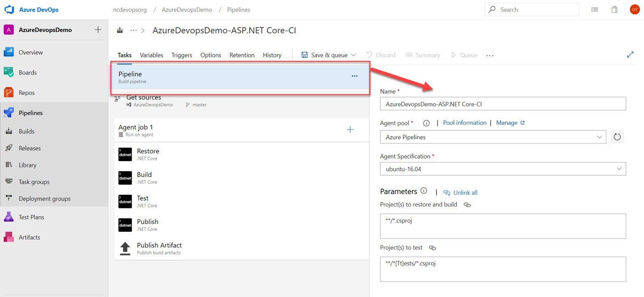644x297 pixels.
Task: Open the Pipelines sidebar icon
Action: 9,113
